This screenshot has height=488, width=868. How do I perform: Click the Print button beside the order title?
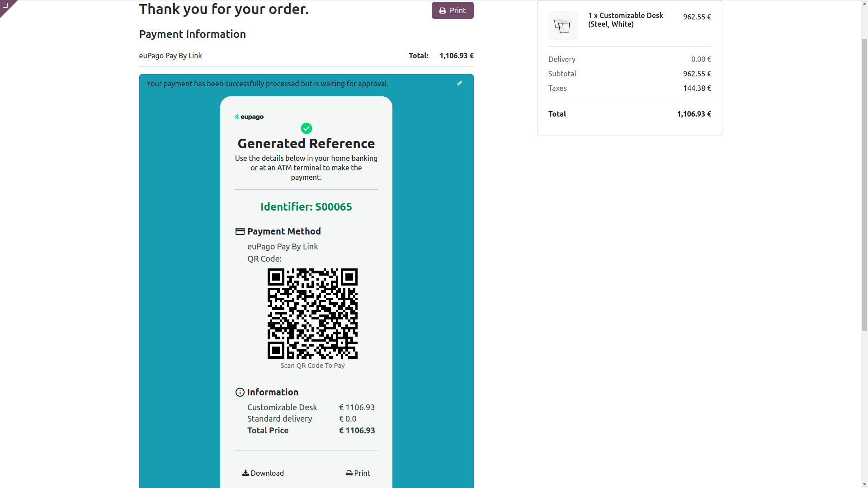[x=453, y=10]
